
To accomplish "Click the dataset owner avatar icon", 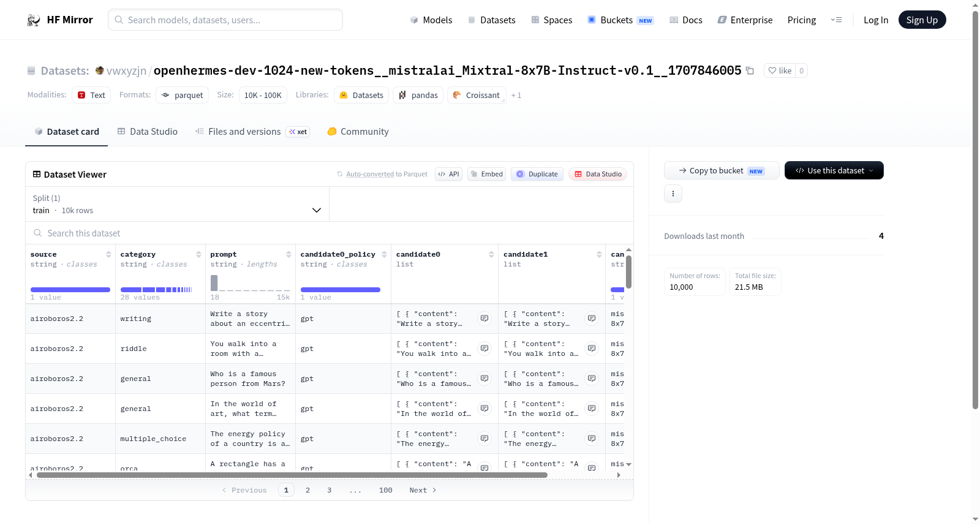I will coord(100,70).
